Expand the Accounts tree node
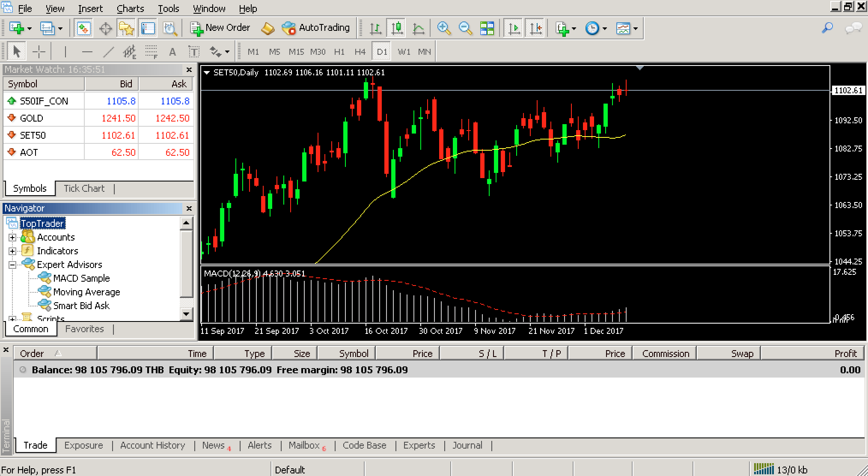868x476 pixels. [x=12, y=237]
